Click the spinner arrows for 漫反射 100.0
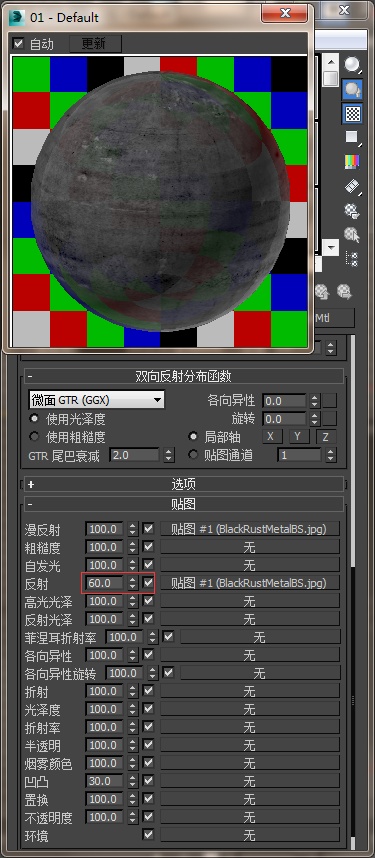 tap(132, 529)
